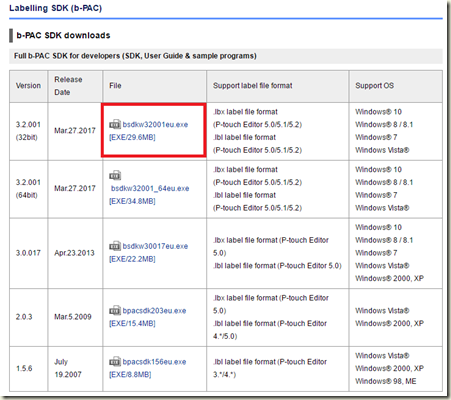The height and width of the screenshot is (400, 451).
Task: Click the file icon above bsdkw32001_64eu.exe
Action: pyautogui.click(x=115, y=175)
